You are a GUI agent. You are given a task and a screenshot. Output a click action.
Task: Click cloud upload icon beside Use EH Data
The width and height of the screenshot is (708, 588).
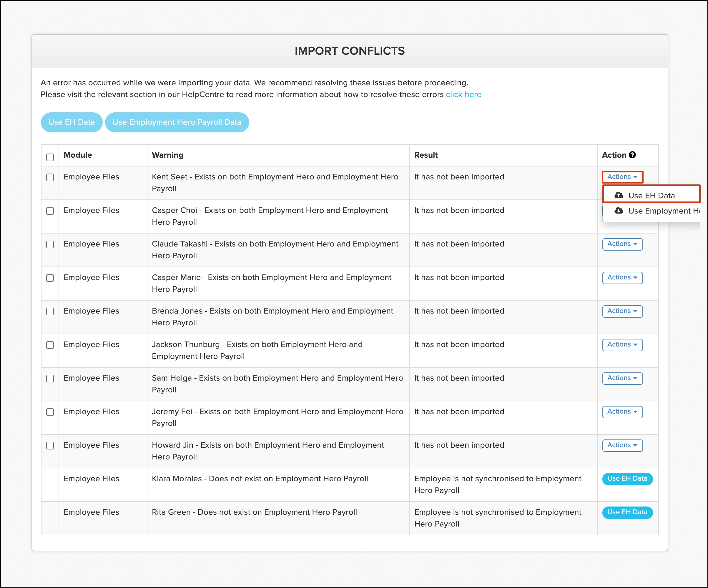pyautogui.click(x=619, y=195)
